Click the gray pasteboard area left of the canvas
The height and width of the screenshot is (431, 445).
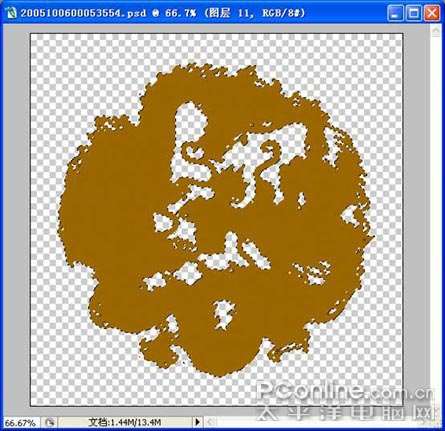click(x=16, y=220)
